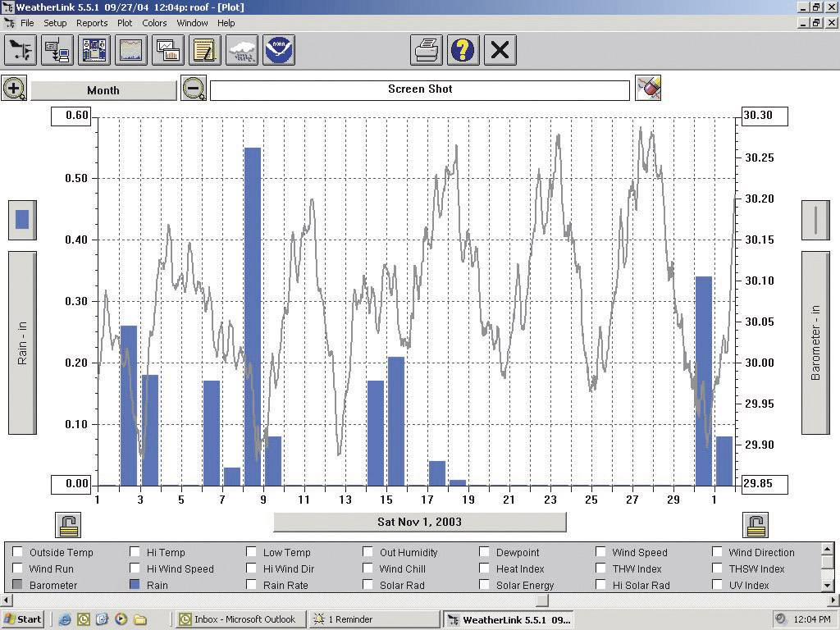Open the Plot menu

click(x=125, y=23)
